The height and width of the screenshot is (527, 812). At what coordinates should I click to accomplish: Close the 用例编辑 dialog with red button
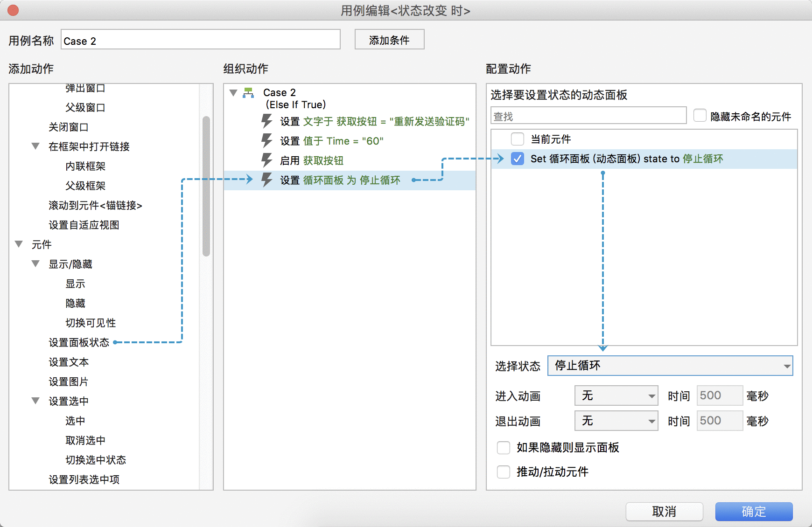point(13,10)
